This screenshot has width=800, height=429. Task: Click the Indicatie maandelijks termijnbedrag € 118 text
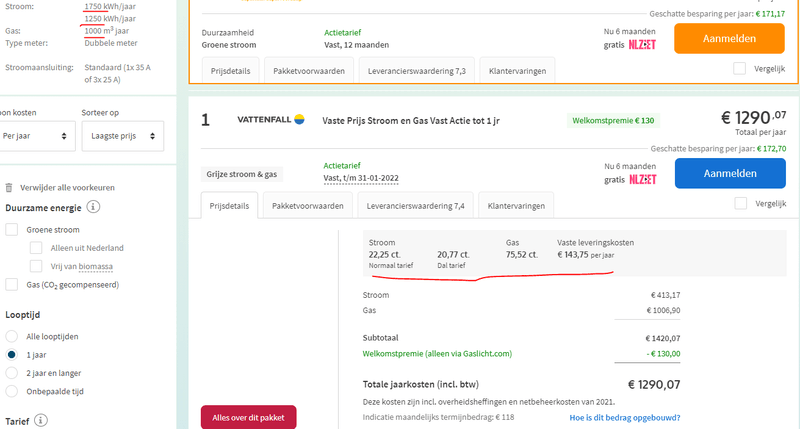(438, 417)
